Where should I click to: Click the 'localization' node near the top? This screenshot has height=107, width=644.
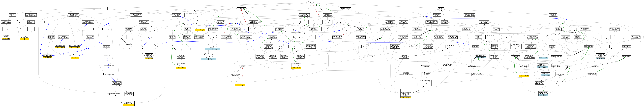click(441, 8)
